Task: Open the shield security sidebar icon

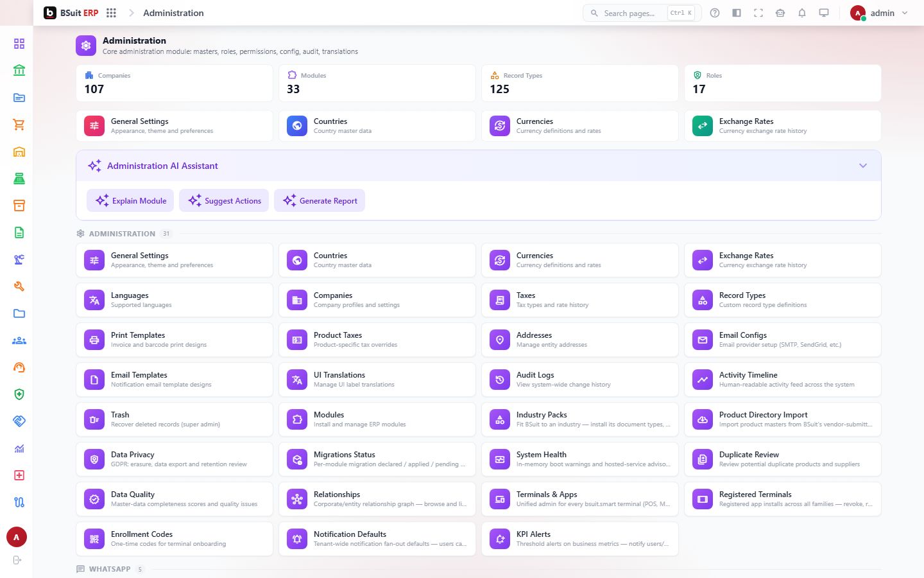Action: pyautogui.click(x=19, y=394)
